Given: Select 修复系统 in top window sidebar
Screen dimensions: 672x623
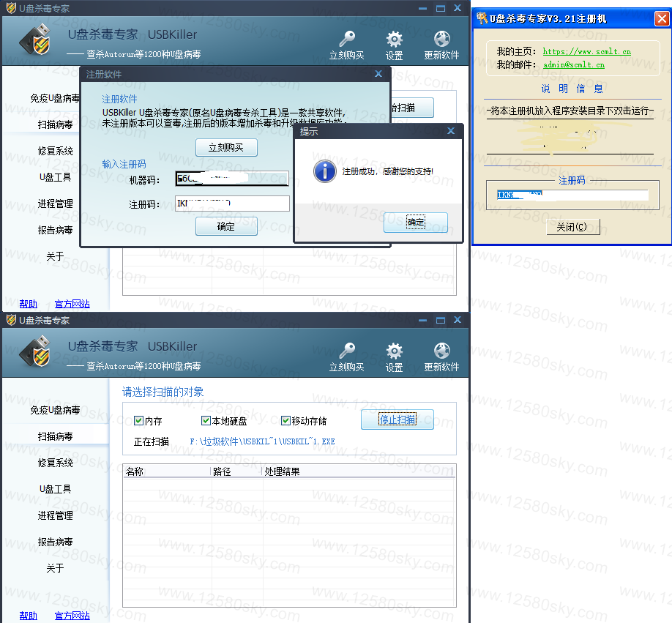Looking at the screenshot, I should pos(55,151).
